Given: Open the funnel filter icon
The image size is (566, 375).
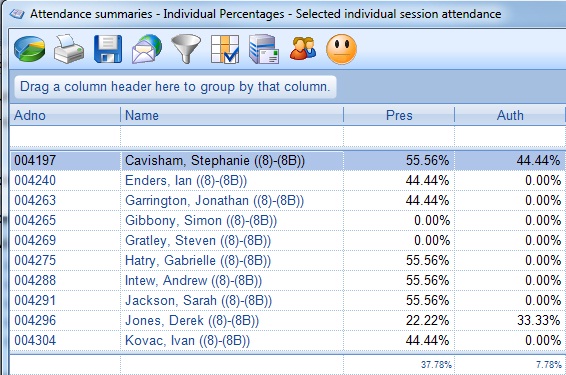Looking at the screenshot, I should click(x=186, y=49).
